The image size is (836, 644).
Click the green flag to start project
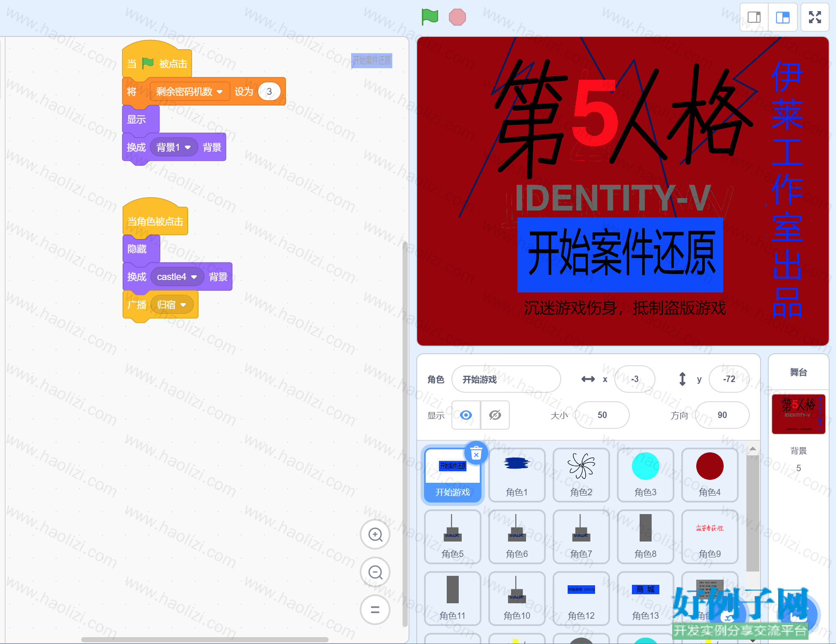coord(430,17)
